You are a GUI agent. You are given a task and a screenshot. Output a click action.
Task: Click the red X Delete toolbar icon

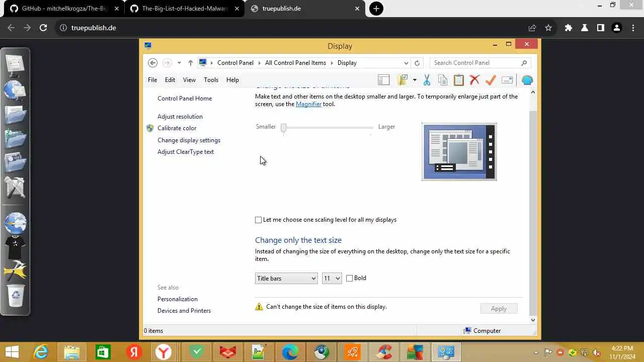click(474, 80)
